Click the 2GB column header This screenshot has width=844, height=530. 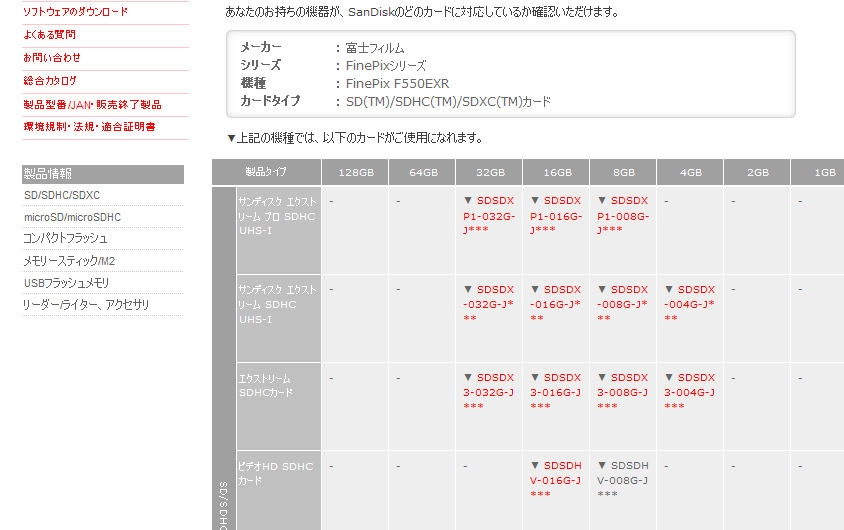(x=757, y=172)
